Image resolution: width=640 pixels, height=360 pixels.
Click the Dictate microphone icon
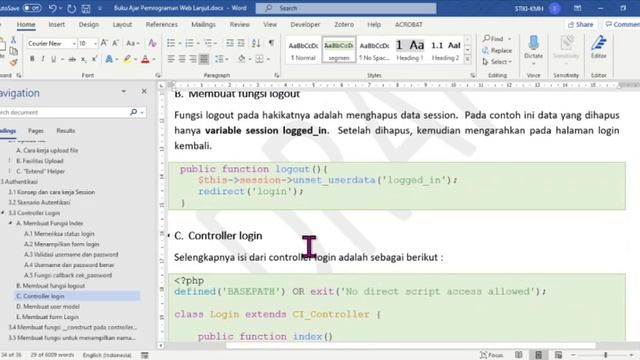(533, 43)
